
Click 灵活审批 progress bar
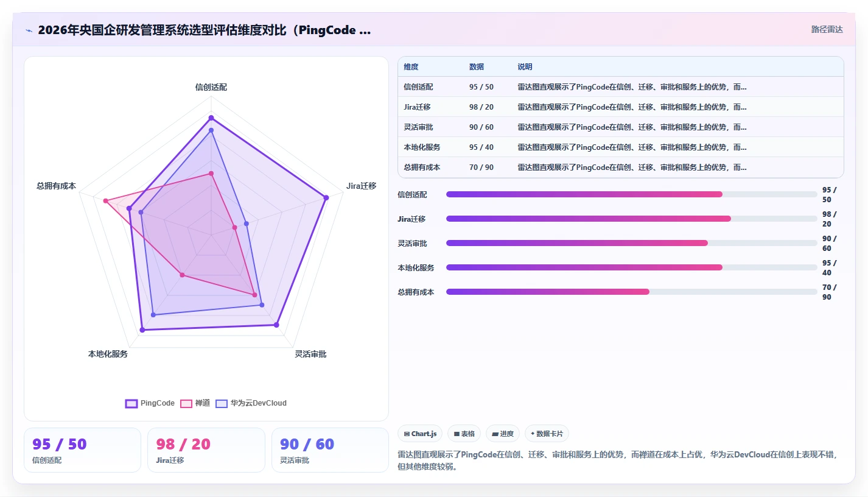(632, 243)
